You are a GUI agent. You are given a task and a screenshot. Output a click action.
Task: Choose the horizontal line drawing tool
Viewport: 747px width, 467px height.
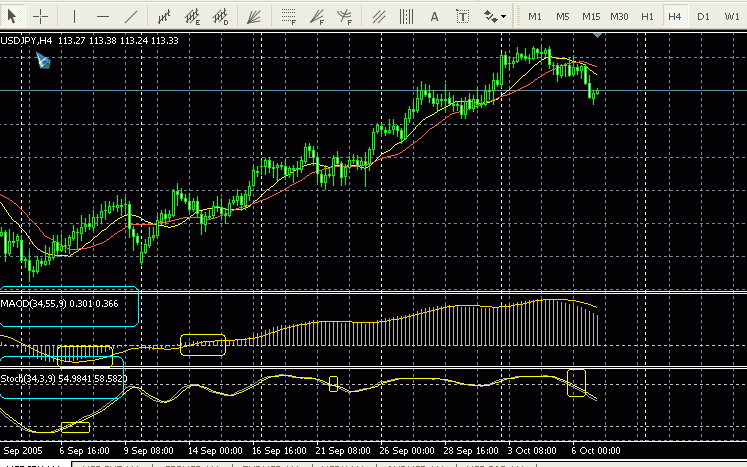[x=102, y=16]
